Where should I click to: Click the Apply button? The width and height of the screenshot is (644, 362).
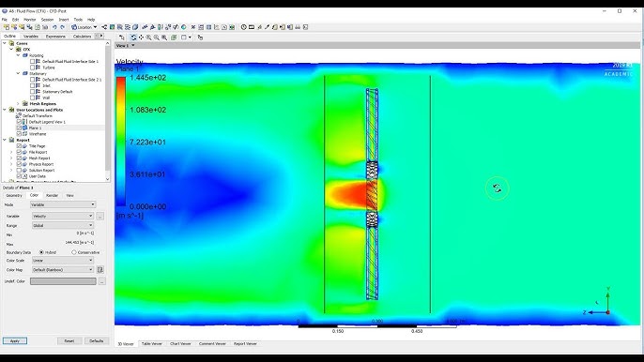click(15, 341)
